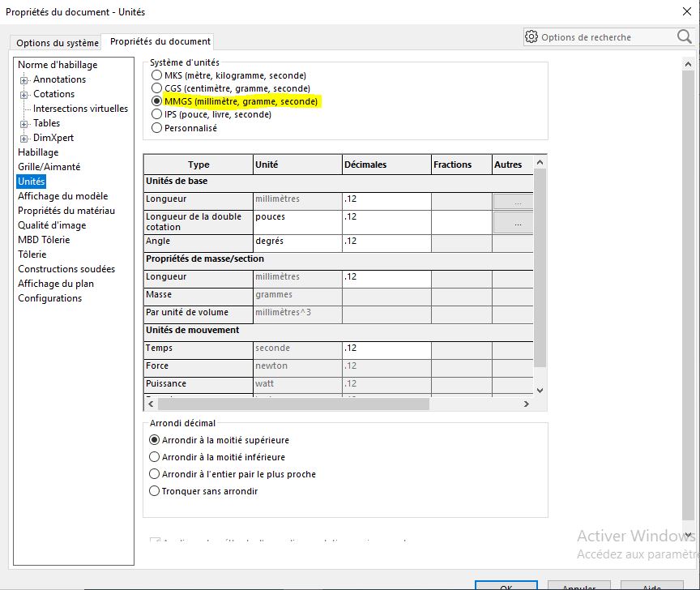Select Intersections virtuelles tree item

click(80, 109)
